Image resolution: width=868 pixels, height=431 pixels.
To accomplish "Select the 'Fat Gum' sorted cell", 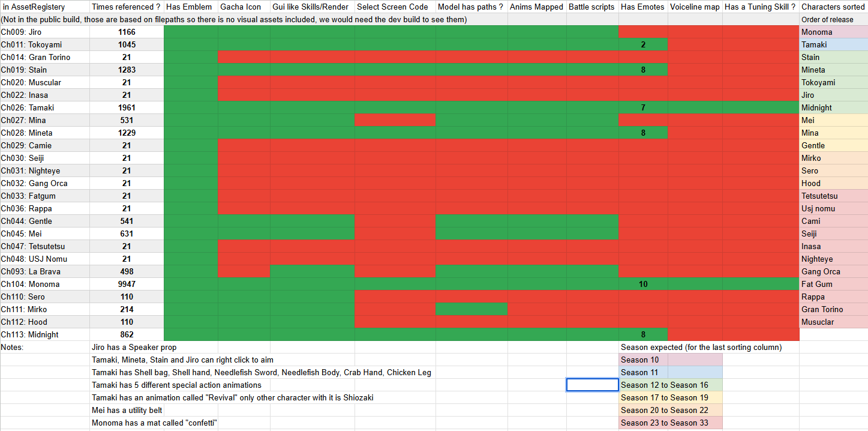I will click(x=833, y=284).
